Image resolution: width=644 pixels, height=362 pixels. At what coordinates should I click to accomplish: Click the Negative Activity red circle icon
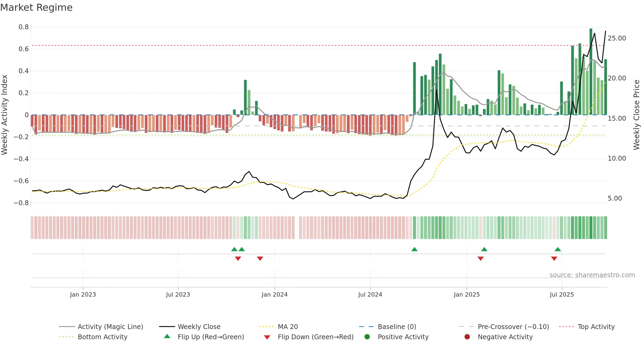[x=467, y=337]
